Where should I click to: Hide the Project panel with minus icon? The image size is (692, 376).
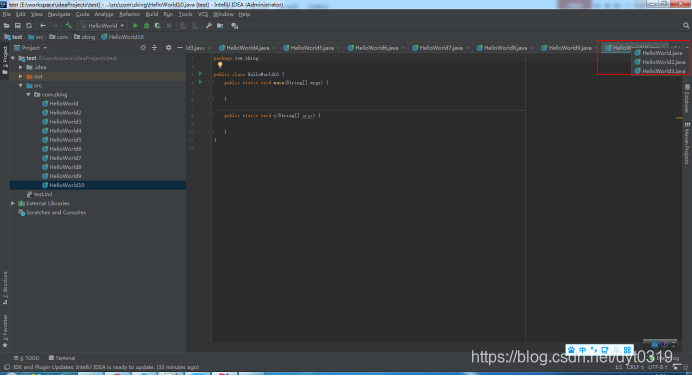point(180,48)
